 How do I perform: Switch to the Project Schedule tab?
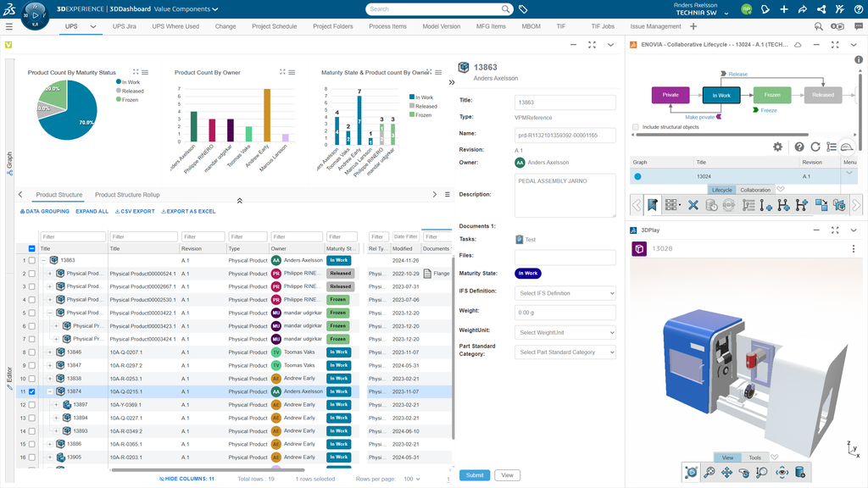pos(274,26)
